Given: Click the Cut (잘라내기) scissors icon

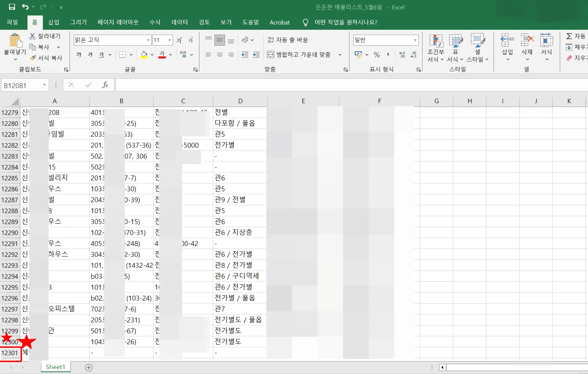Looking at the screenshot, I should click(33, 36).
